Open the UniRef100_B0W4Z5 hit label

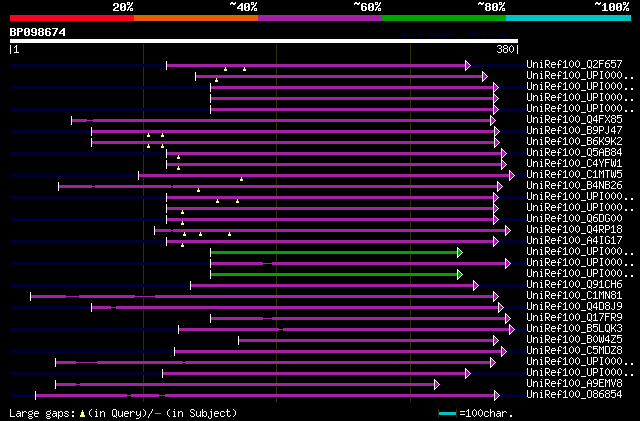[x=574, y=339]
